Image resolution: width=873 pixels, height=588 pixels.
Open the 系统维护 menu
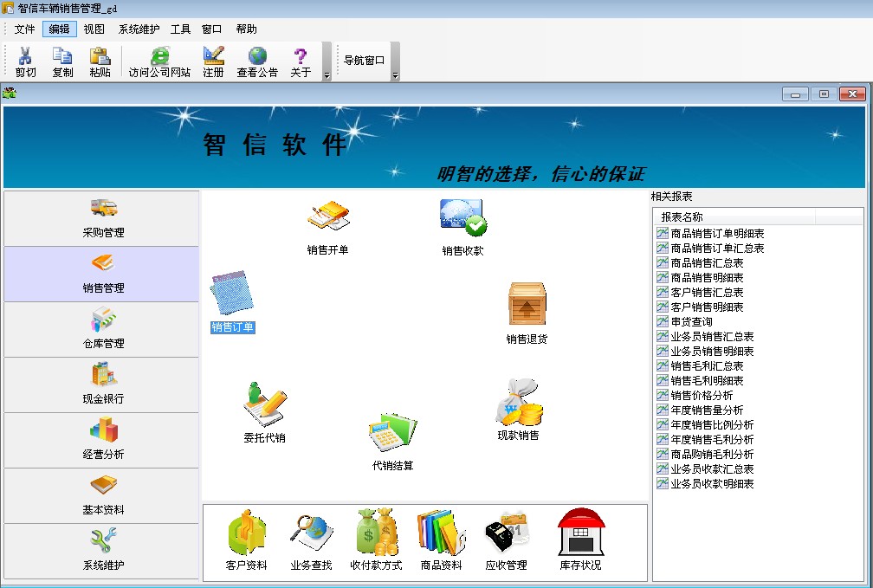pos(139,29)
